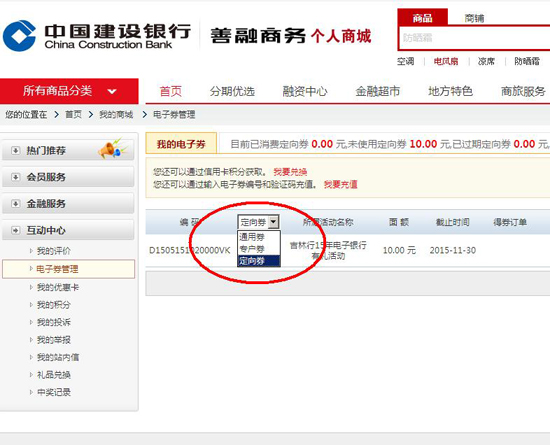
Task: Click the China Construction Bank logo
Action: (x=19, y=36)
